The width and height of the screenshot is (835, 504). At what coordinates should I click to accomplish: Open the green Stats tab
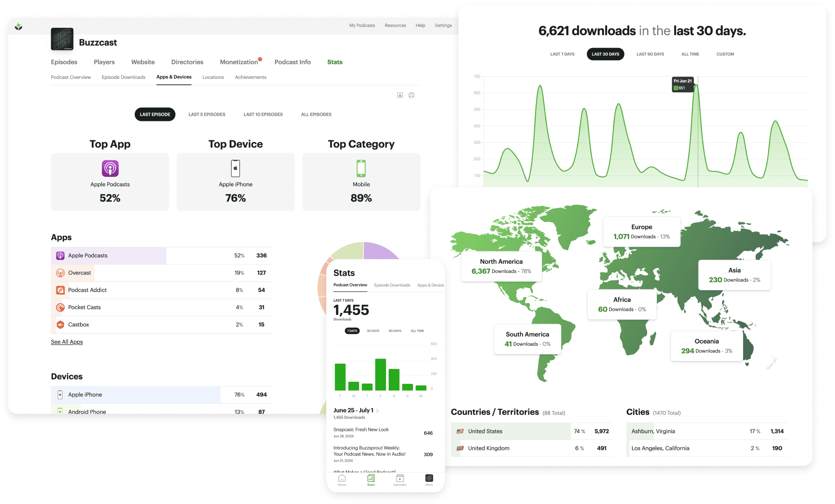(x=335, y=62)
